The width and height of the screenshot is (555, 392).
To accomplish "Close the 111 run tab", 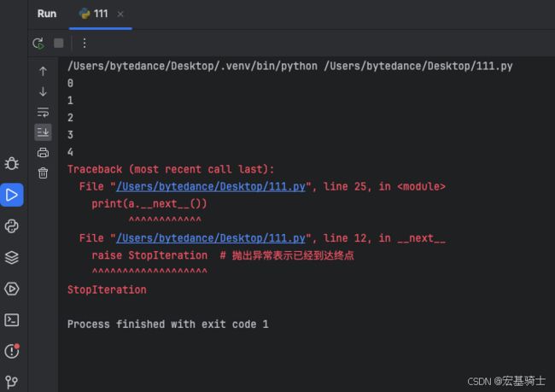I will 120,15.
